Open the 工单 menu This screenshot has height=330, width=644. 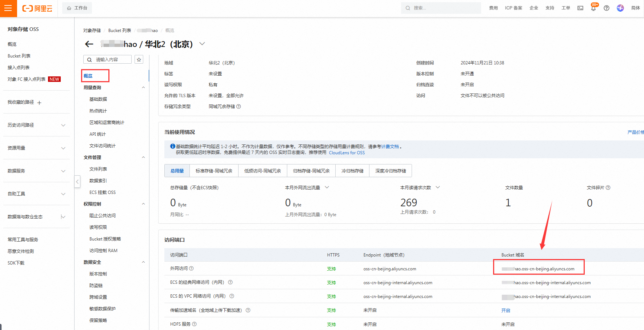click(x=565, y=8)
